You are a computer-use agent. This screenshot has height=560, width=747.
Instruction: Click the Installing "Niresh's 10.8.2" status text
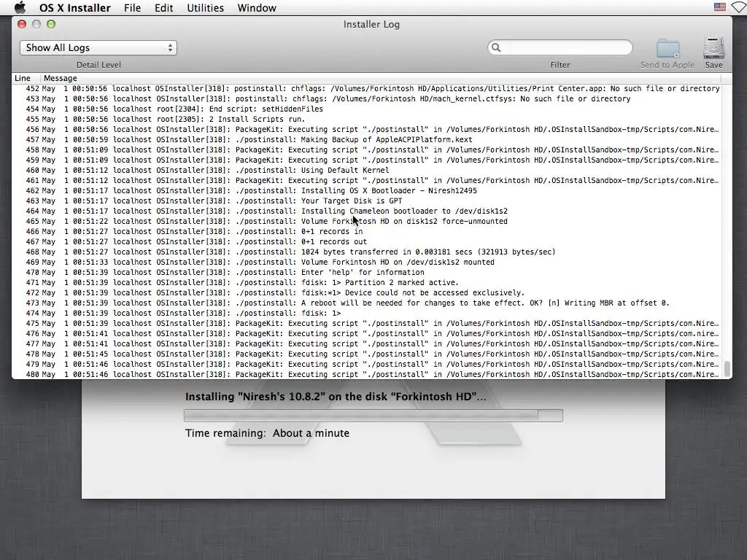pos(336,397)
